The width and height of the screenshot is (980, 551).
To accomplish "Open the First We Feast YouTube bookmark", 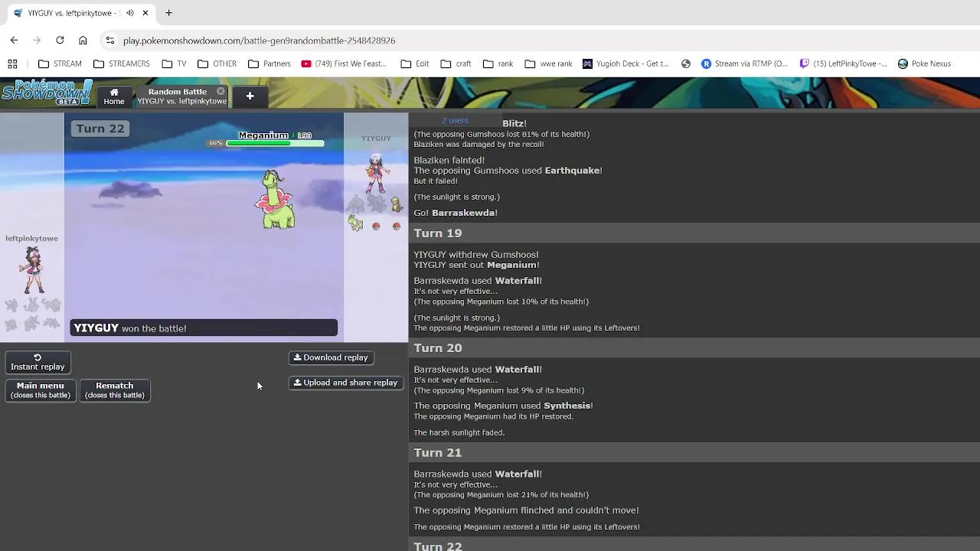I will tap(344, 64).
